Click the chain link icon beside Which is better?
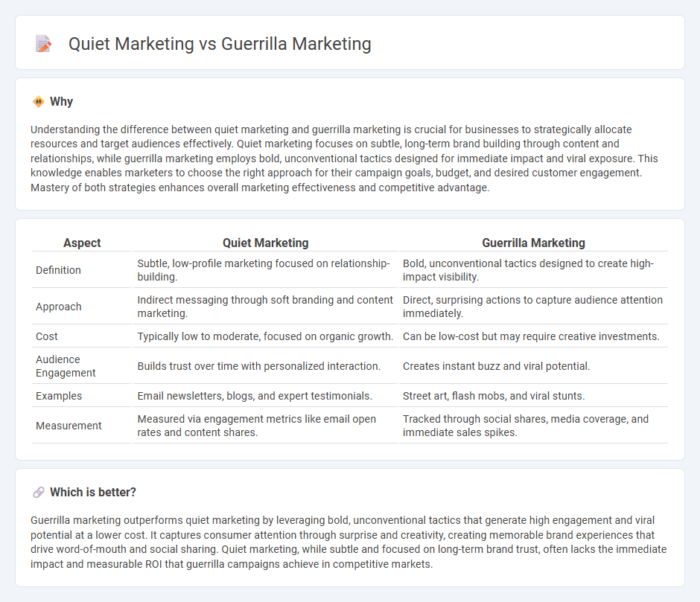The height and width of the screenshot is (602, 700). [x=39, y=492]
